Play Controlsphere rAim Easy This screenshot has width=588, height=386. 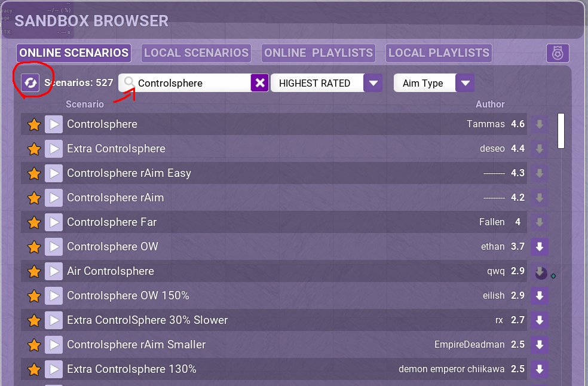54,173
